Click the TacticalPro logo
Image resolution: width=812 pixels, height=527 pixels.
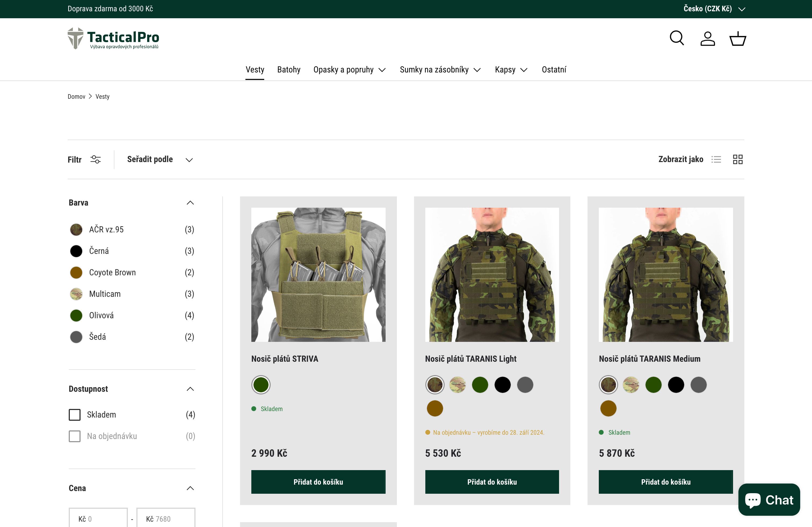114,38
